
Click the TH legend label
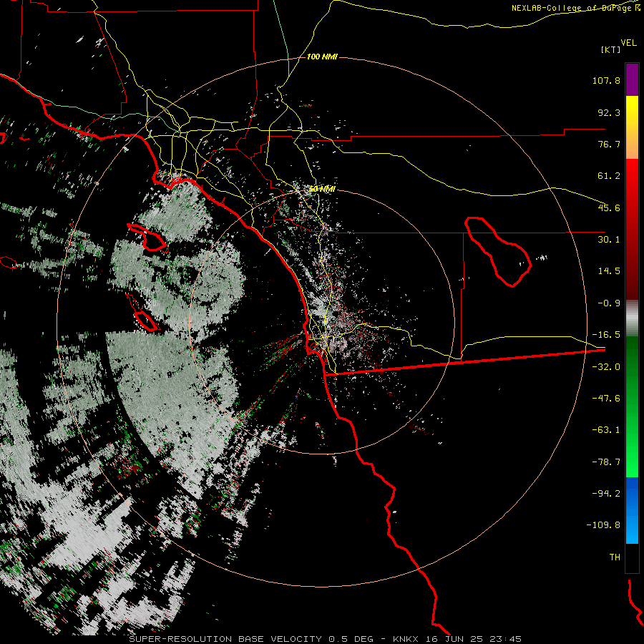click(615, 557)
